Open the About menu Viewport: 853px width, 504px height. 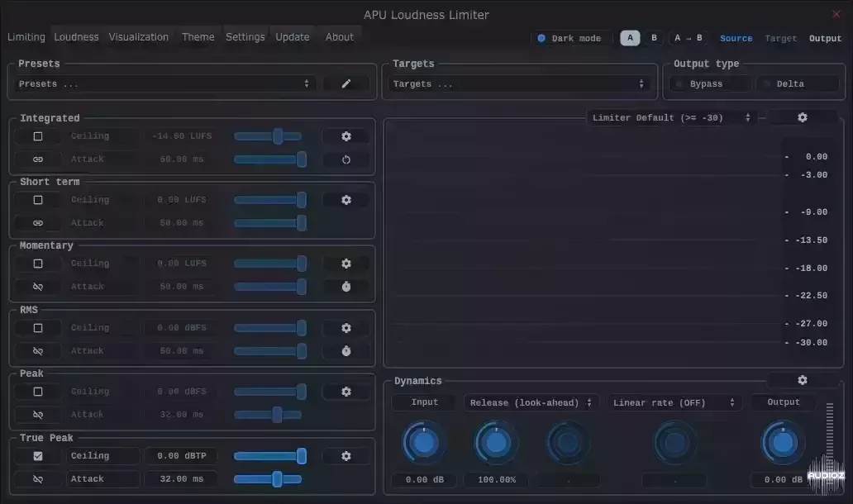(x=340, y=37)
